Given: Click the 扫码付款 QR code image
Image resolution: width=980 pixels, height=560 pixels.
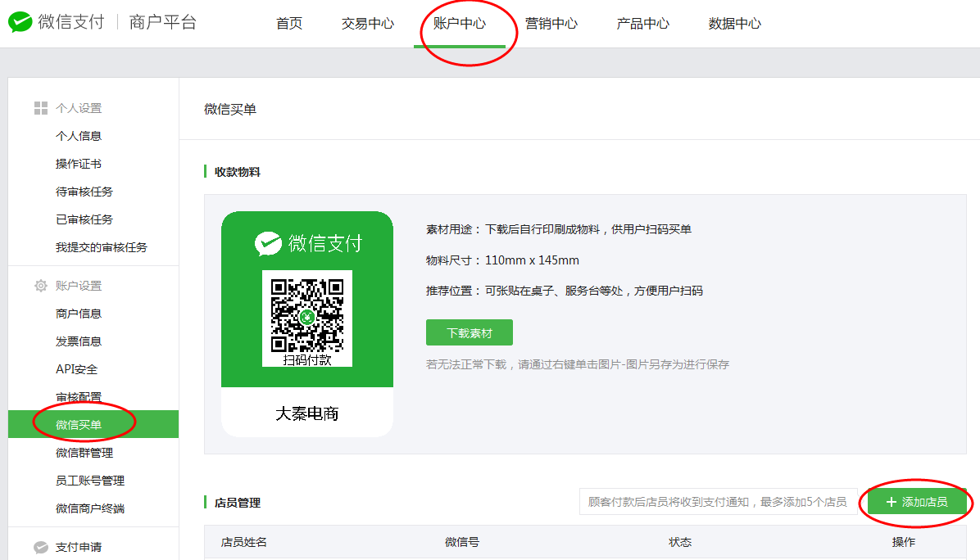Looking at the screenshot, I should click(x=307, y=315).
